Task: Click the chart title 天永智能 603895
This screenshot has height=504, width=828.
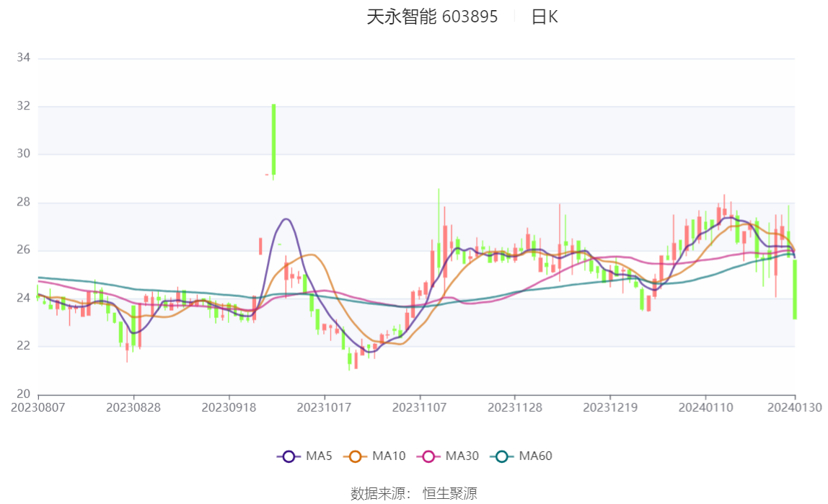Action: 432,17
